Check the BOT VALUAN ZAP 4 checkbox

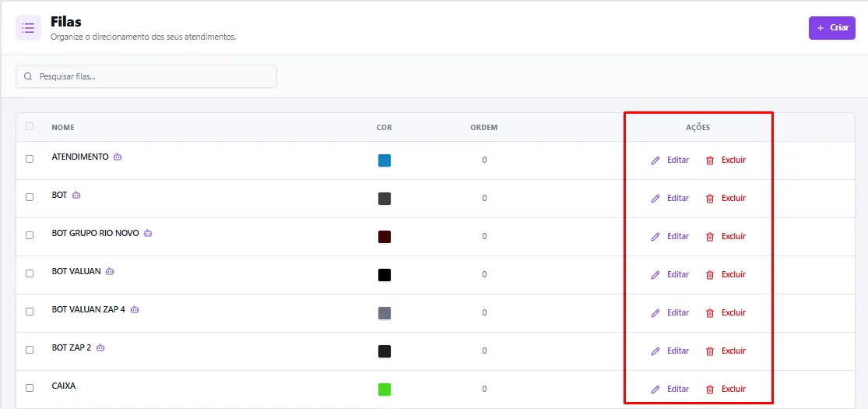(30, 312)
